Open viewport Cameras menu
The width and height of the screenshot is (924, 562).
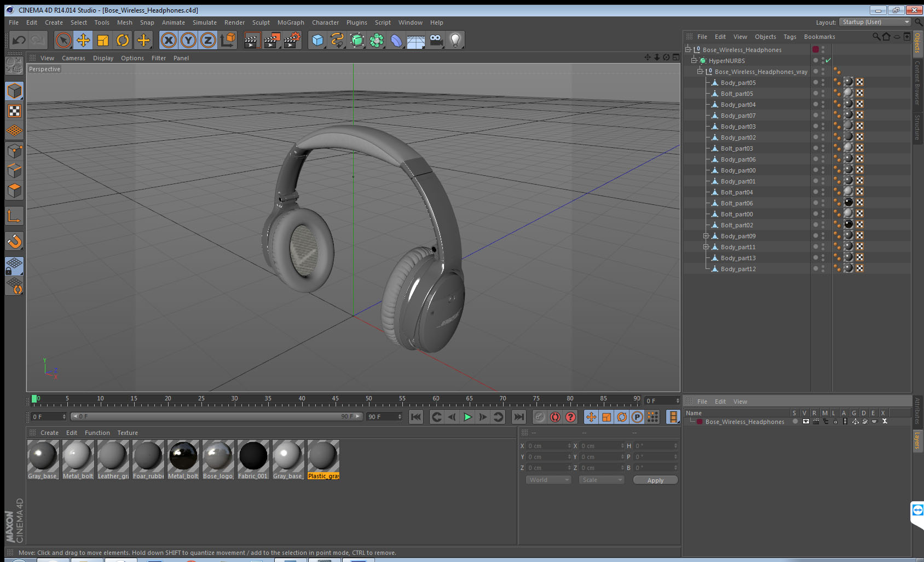[x=73, y=58]
